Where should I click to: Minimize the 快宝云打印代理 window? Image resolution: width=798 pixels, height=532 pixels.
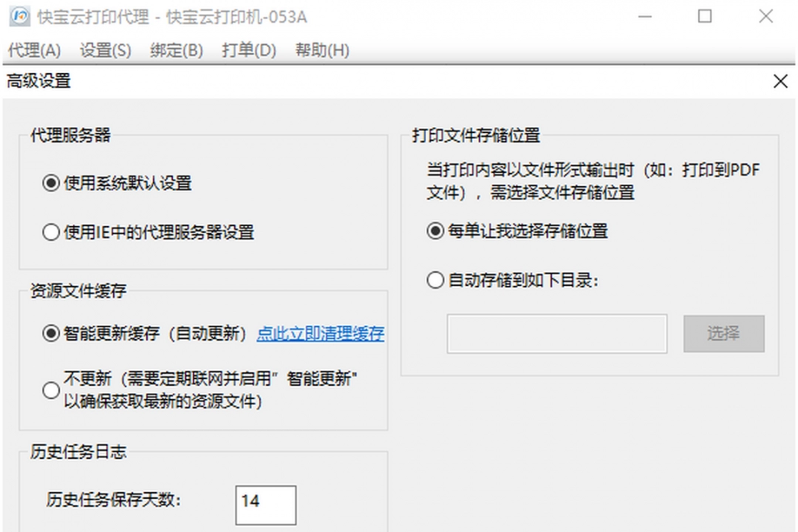tap(645, 16)
